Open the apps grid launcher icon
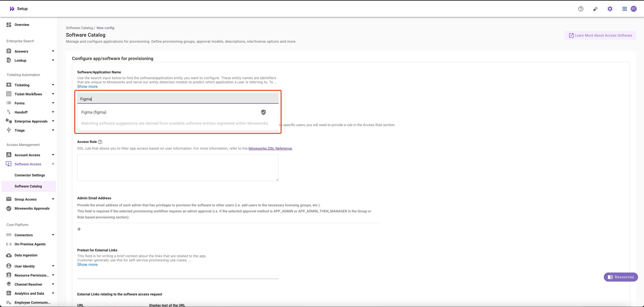The image size is (644, 307). pos(624,9)
